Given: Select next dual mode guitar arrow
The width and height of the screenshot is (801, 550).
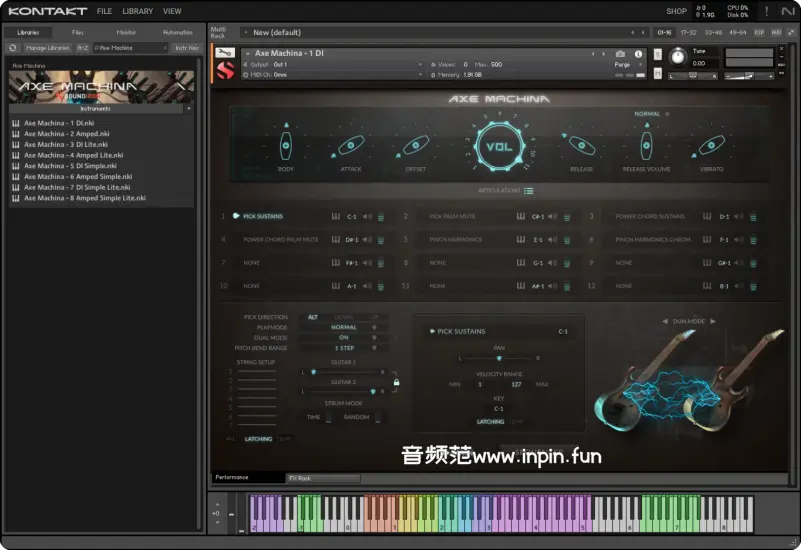Looking at the screenshot, I should (713, 321).
